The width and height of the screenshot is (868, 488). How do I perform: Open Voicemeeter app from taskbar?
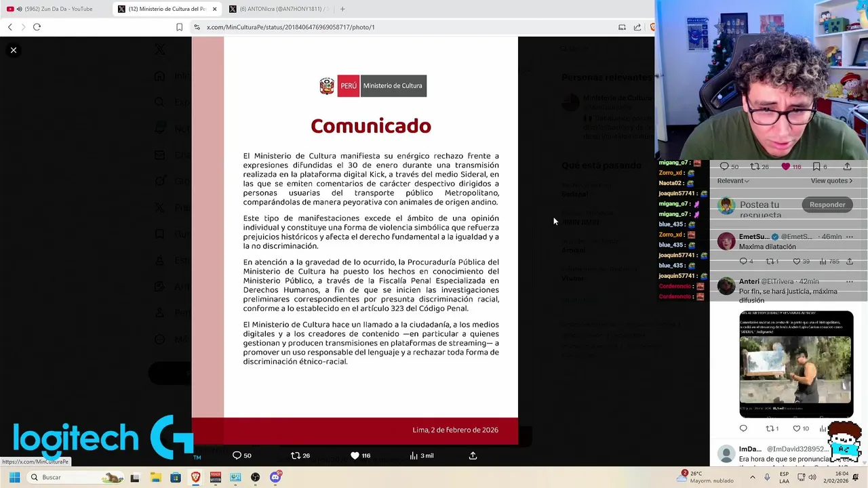pyautogui.click(x=216, y=477)
